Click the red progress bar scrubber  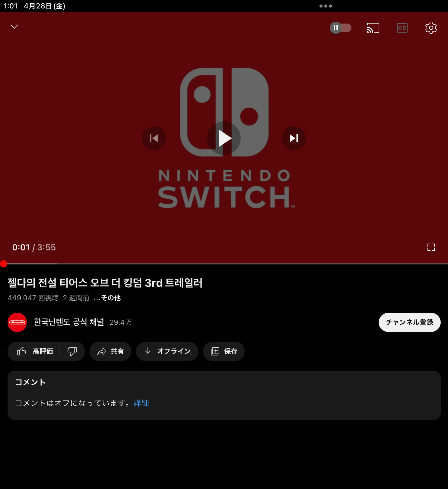pyautogui.click(x=4, y=264)
